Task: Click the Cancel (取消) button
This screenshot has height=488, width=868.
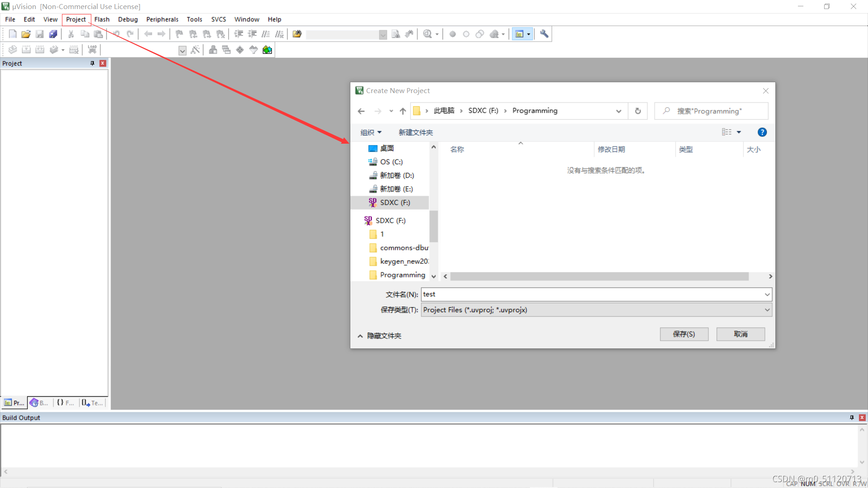Action: click(740, 334)
